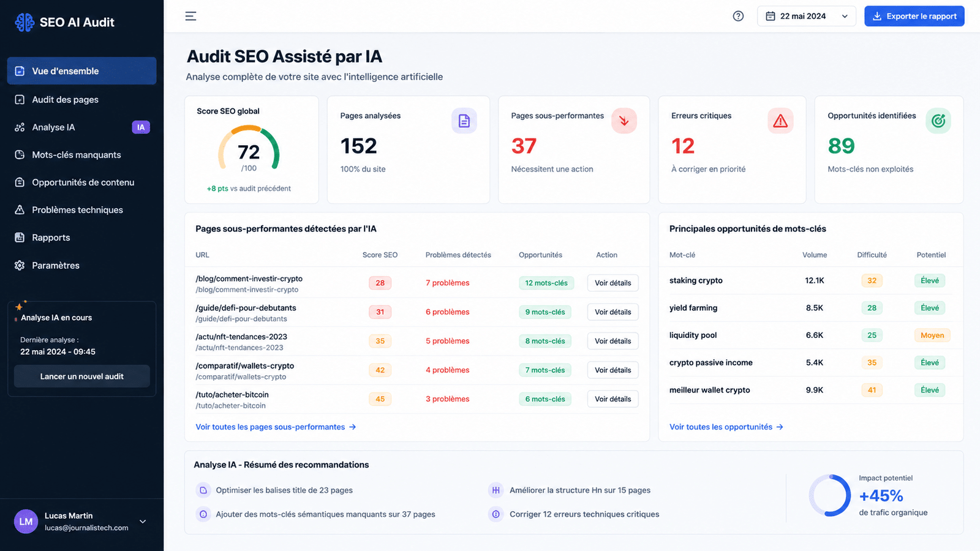Click the title tag recommendation icon
The height and width of the screenshot is (551, 980).
point(203,490)
